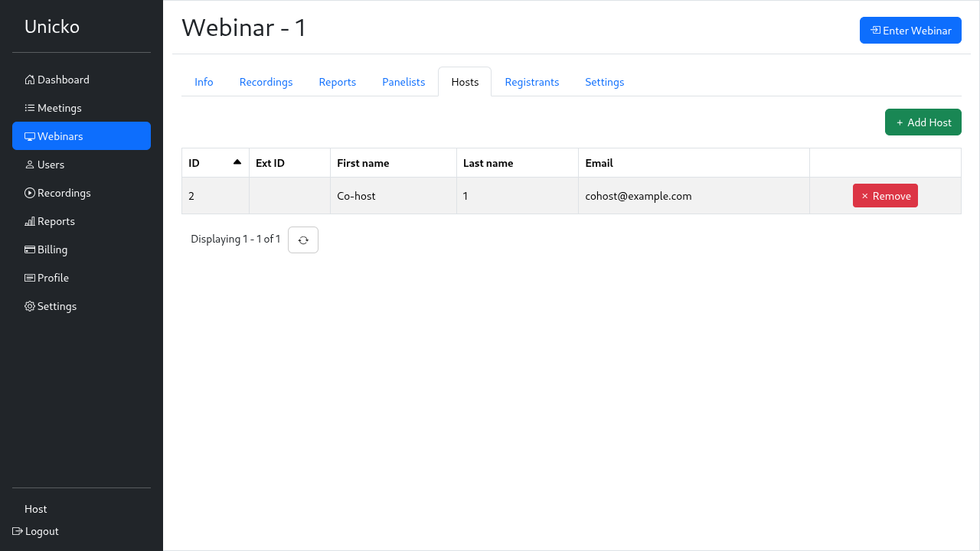Click the Reports bar chart icon
Viewport: 980px width, 551px height.
pyautogui.click(x=30, y=221)
